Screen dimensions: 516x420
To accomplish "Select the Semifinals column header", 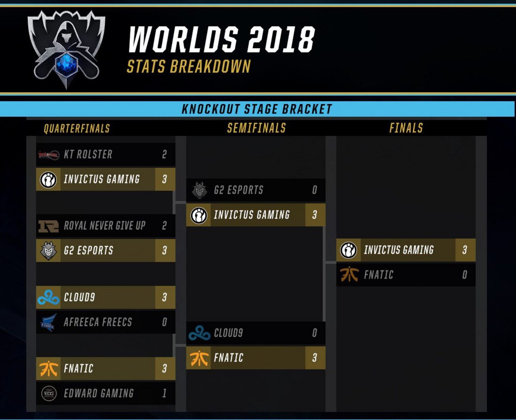I will (256, 128).
